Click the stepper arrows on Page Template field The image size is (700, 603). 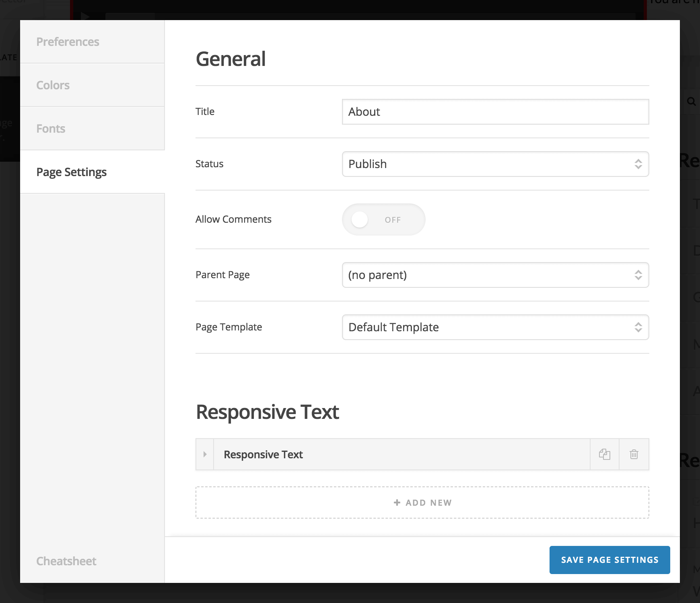tap(638, 327)
